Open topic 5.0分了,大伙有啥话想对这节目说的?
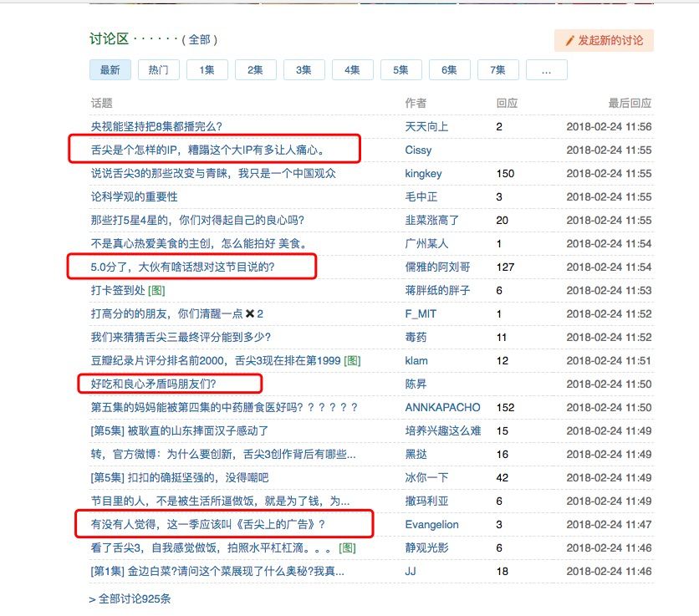Image resolution: width=699 pixels, height=616 pixels. 183,267
